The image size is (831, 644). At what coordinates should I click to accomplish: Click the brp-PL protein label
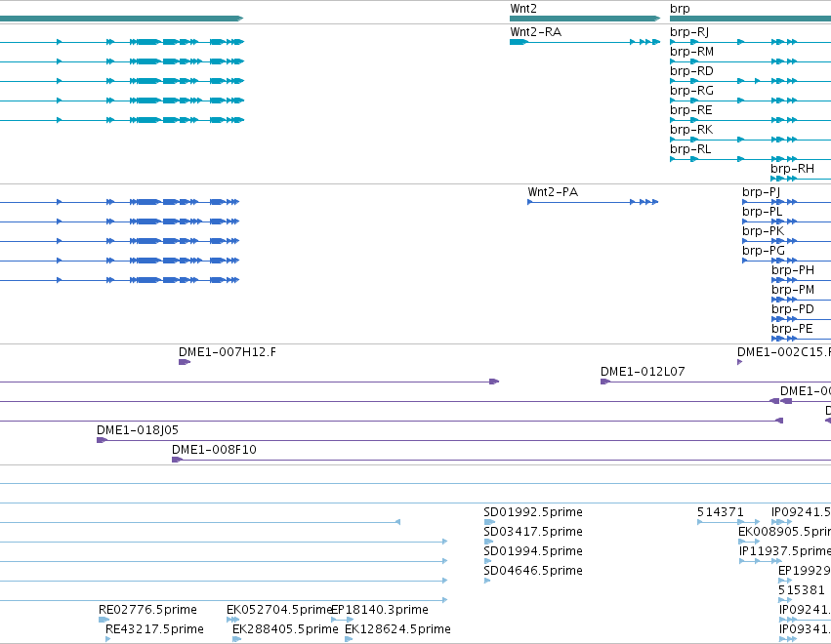tap(762, 213)
